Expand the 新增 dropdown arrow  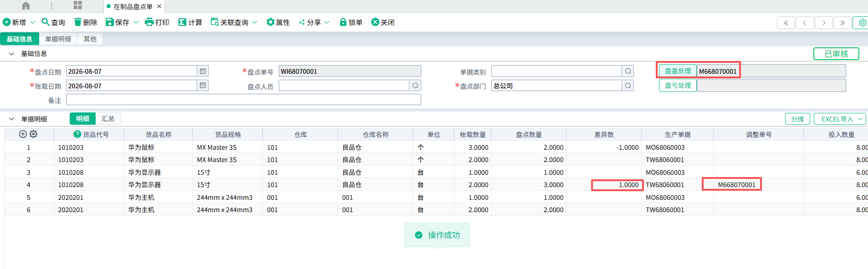tap(32, 22)
